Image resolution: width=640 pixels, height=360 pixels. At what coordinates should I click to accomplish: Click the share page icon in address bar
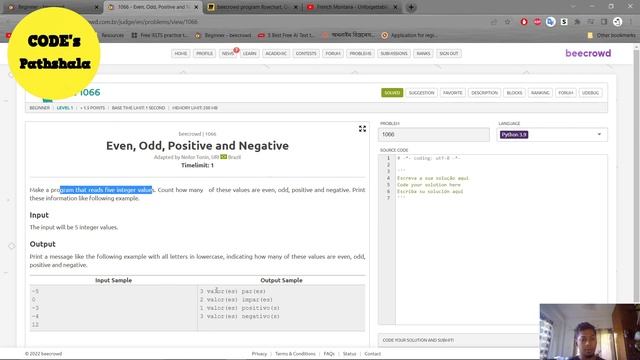point(494,22)
